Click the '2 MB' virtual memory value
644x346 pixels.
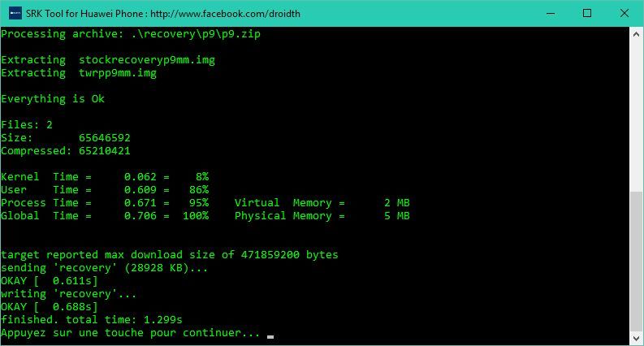397,203
